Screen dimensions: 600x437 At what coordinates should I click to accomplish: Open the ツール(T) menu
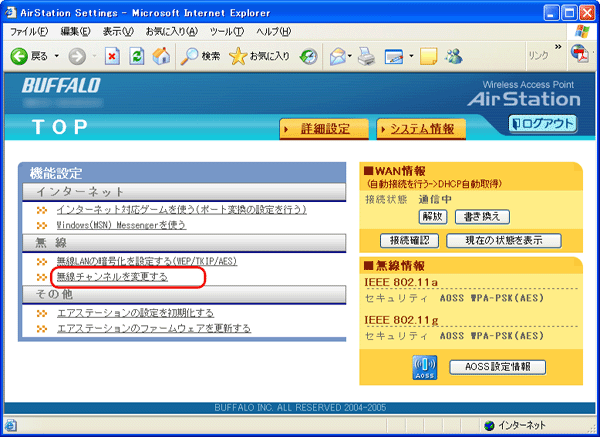point(227,32)
